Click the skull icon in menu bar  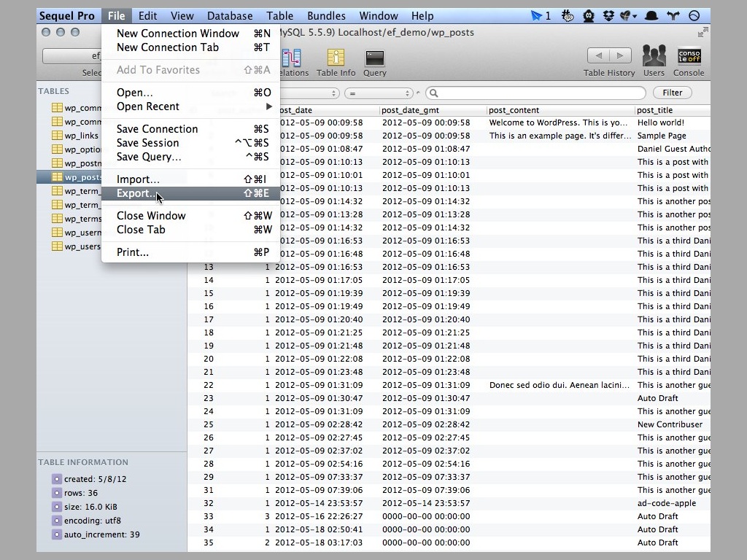[x=589, y=16]
